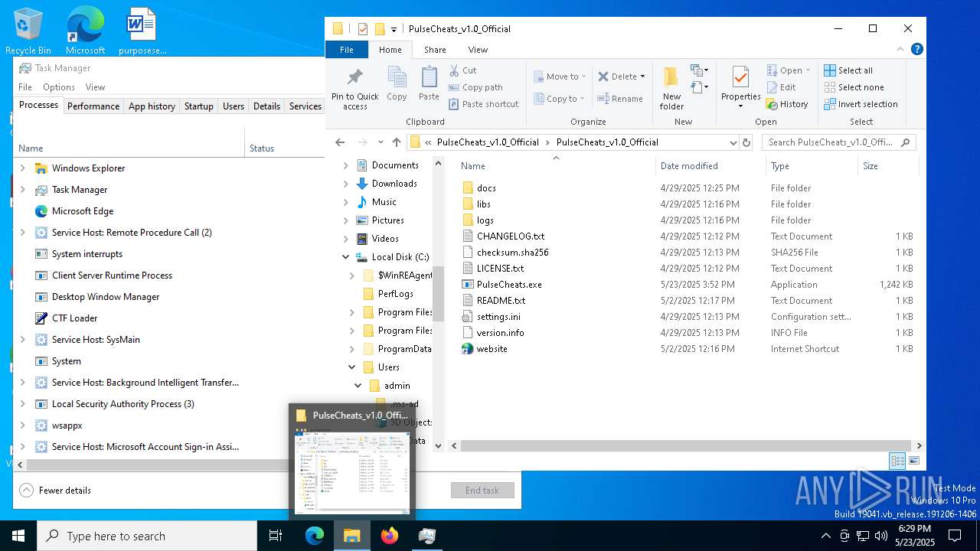Image resolution: width=980 pixels, height=551 pixels.
Task: Click Task View taskbar button
Action: [276, 536]
